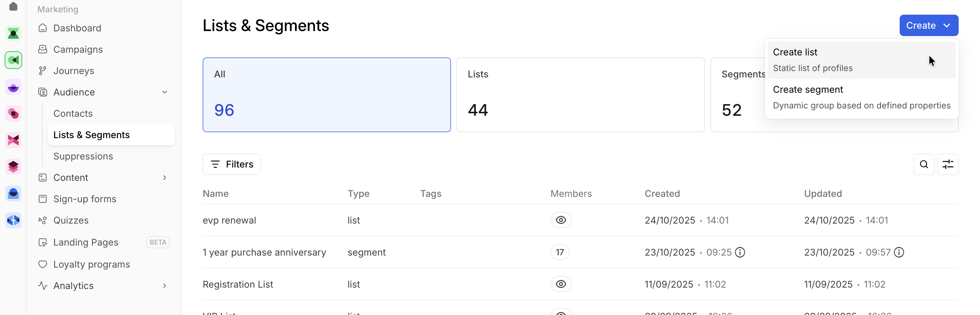980x315 pixels.
Task: Click the search magnifier icon above the table
Action: (x=923, y=164)
